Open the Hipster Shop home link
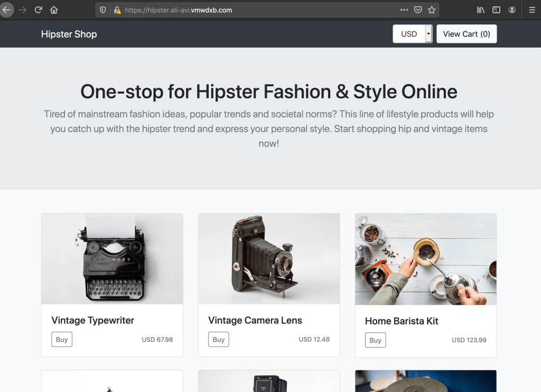This screenshot has width=541, height=392. pos(69,34)
